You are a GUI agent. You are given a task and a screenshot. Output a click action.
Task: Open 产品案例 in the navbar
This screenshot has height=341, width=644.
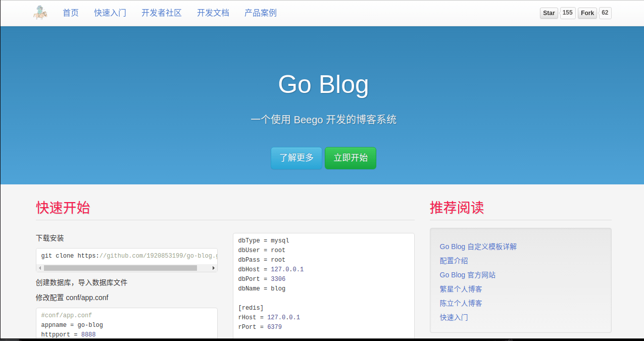(x=261, y=13)
